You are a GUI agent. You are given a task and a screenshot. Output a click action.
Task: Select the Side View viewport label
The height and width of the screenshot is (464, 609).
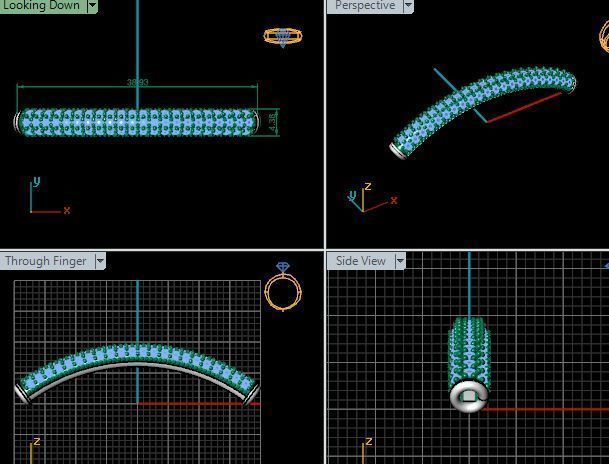[x=361, y=261]
